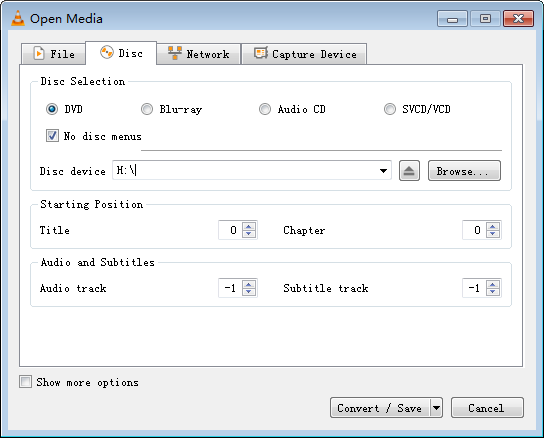Enable Show more options checkbox
The height and width of the screenshot is (438, 544).
25,382
